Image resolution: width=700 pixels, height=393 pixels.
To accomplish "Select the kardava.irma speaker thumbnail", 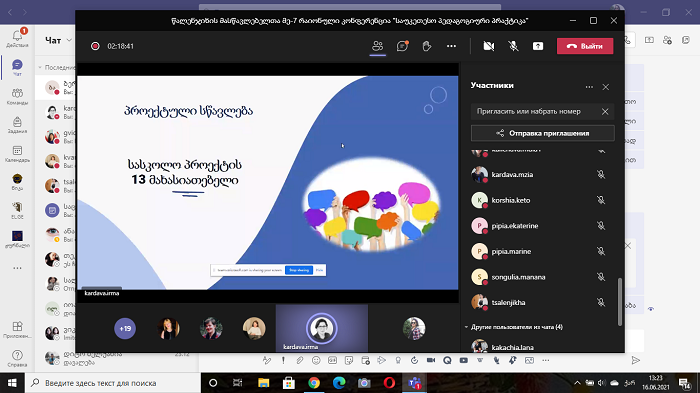I will pyautogui.click(x=321, y=328).
